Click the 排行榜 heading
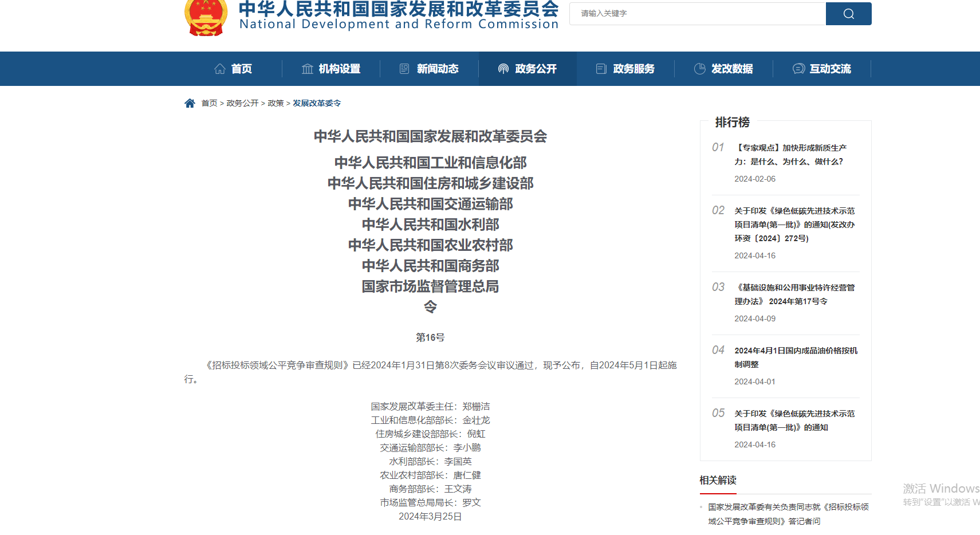The height and width of the screenshot is (535, 980). 732,122
